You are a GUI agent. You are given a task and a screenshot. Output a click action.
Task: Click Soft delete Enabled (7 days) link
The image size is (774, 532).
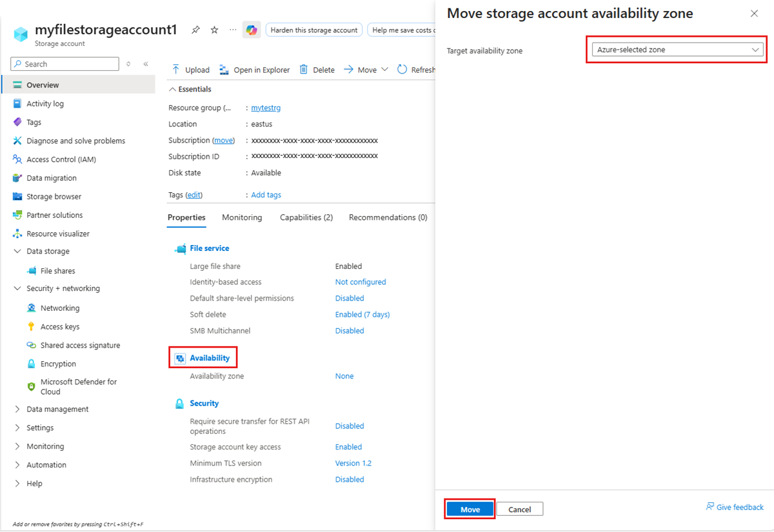[362, 315]
